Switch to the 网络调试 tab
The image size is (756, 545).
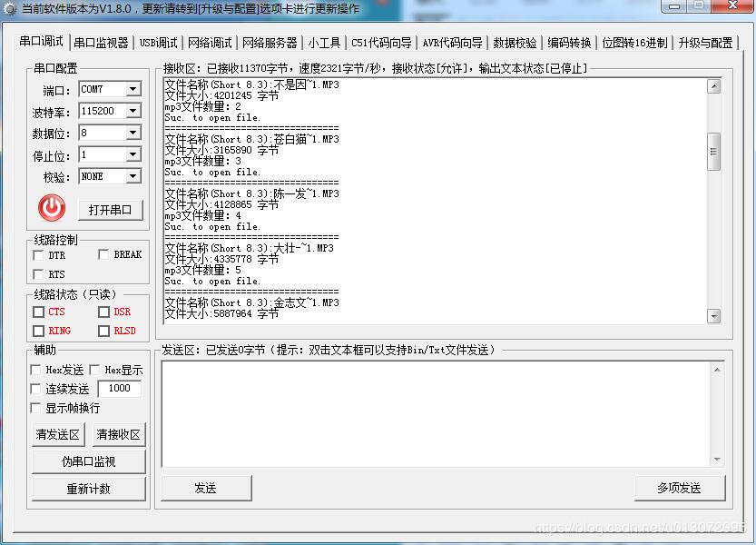pos(210,43)
